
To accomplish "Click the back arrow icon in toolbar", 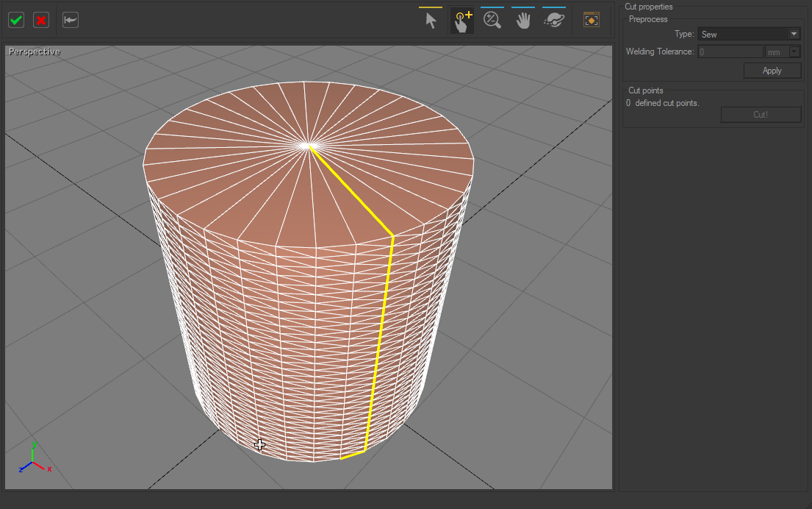I will [x=71, y=20].
